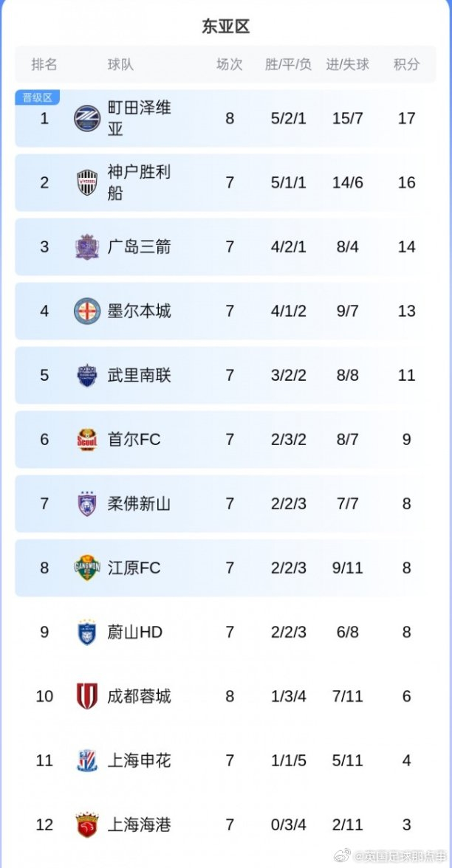Open the 上海海港 team name link
The height and width of the screenshot is (868, 452).
coord(140,824)
